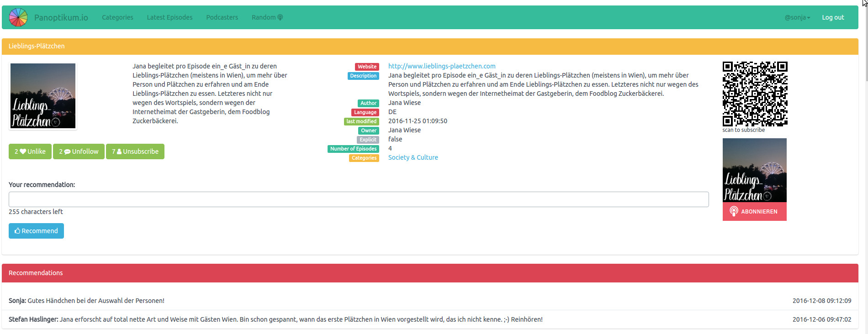Click the Explicit label badge
868x334 pixels.
click(368, 140)
